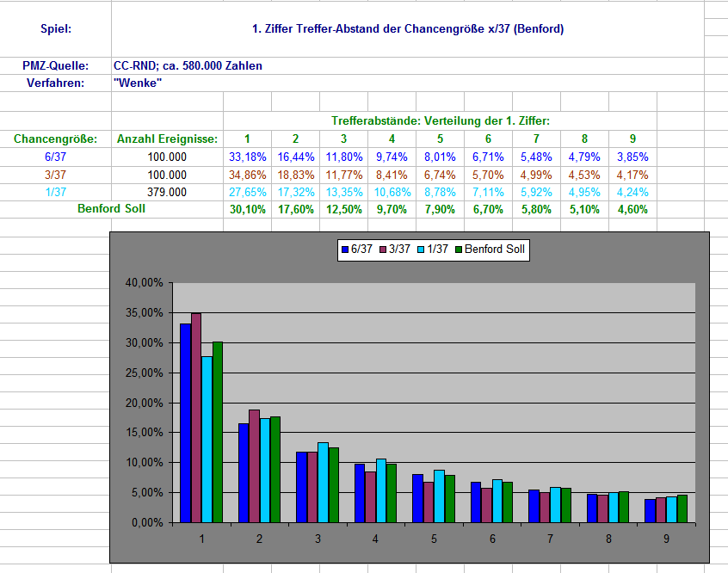The image size is (728, 573).
Task: Select the cell showing 17,60%
Action: tap(296, 209)
